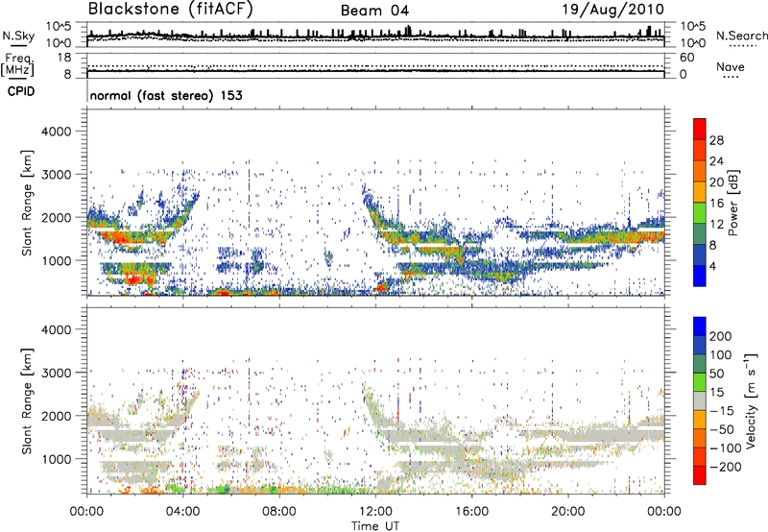768x532 pixels.
Task: Click the 200 tick on velocity colorbar
Action: [x=721, y=336]
